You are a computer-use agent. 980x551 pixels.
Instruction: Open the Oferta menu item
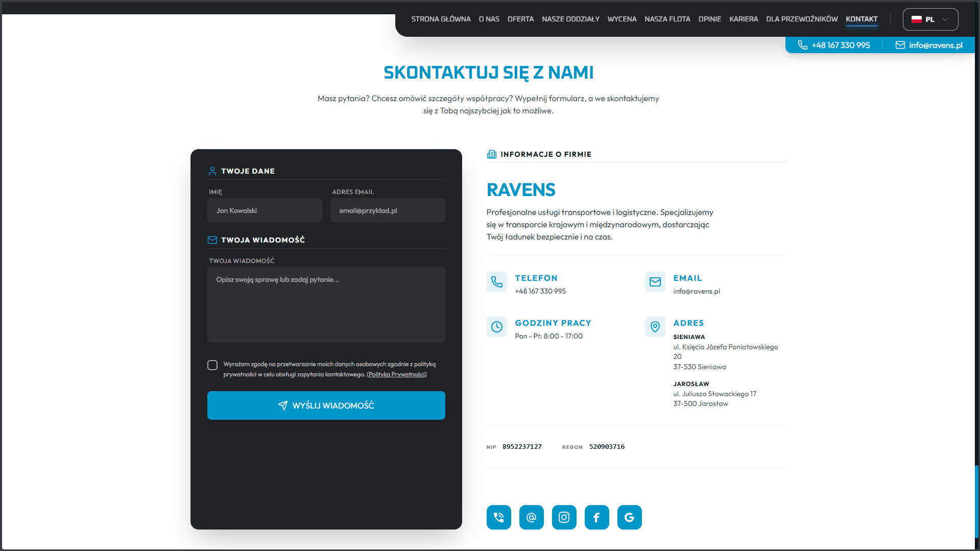click(x=520, y=19)
